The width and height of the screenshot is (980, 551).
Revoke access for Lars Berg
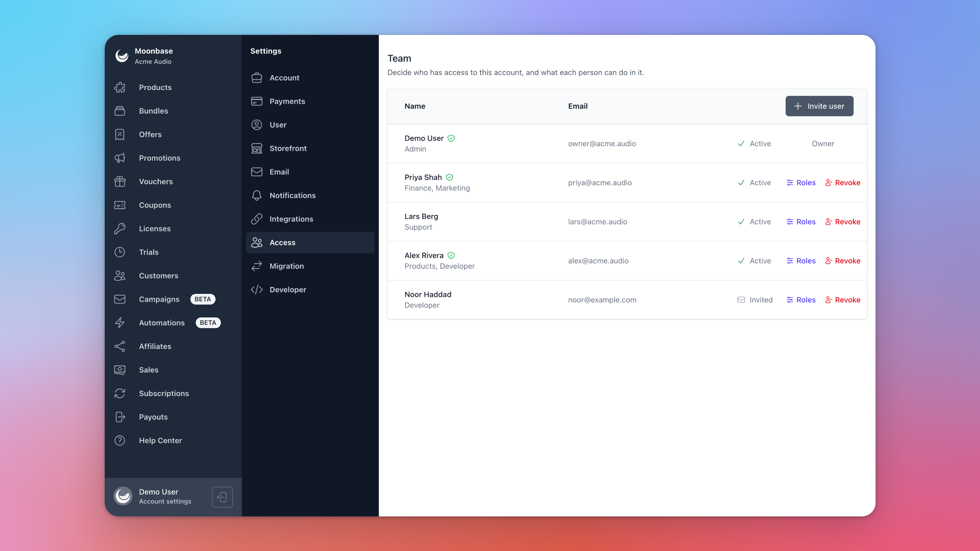842,222
